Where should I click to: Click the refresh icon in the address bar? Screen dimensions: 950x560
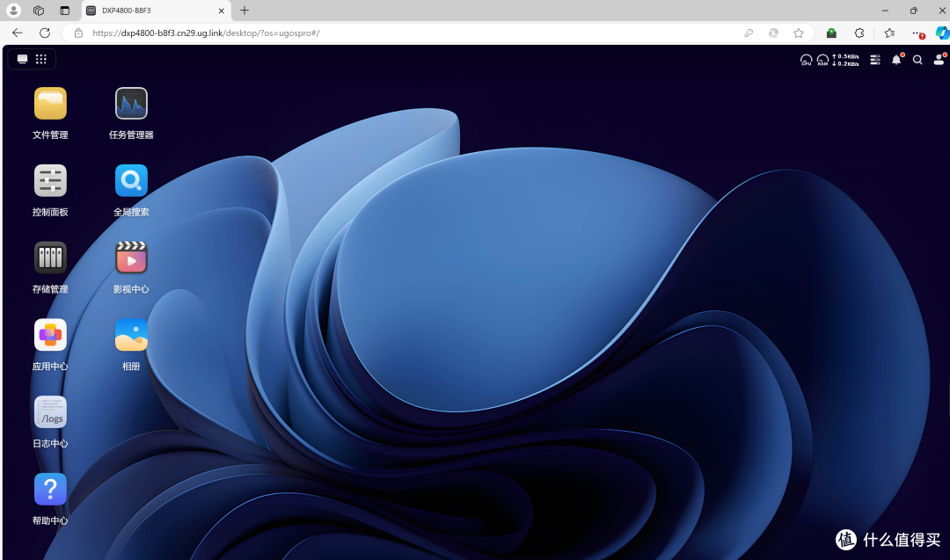[774, 33]
